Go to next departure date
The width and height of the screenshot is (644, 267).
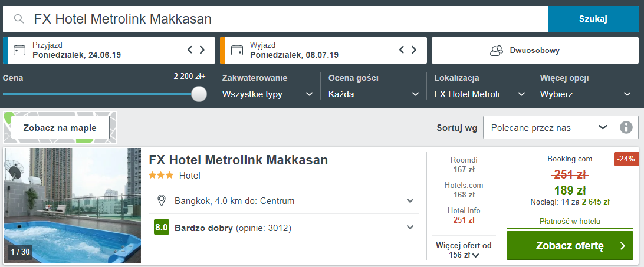(414, 50)
